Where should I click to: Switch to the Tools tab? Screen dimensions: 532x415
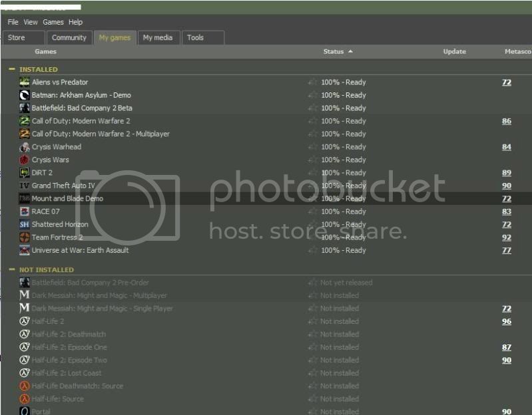tap(203, 38)
